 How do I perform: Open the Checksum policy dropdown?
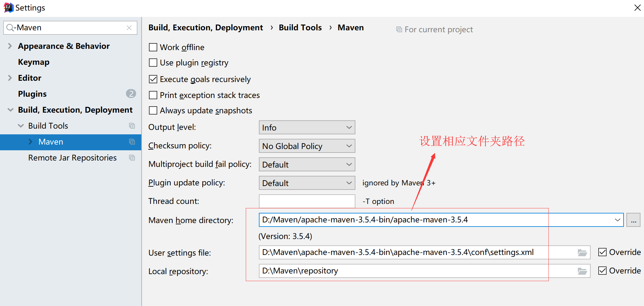[x=307, y=146]
